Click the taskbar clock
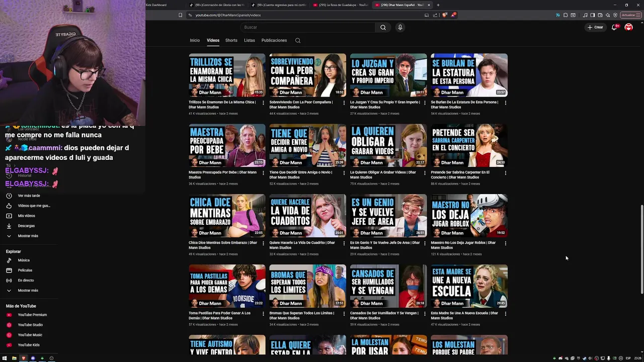 pyautogui.click(x=637, y=358)
